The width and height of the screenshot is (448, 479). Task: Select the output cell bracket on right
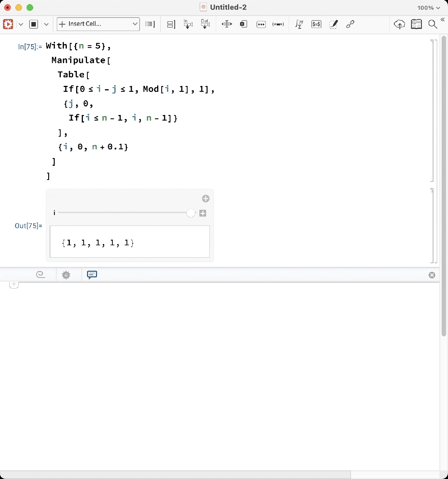point(432,225)
